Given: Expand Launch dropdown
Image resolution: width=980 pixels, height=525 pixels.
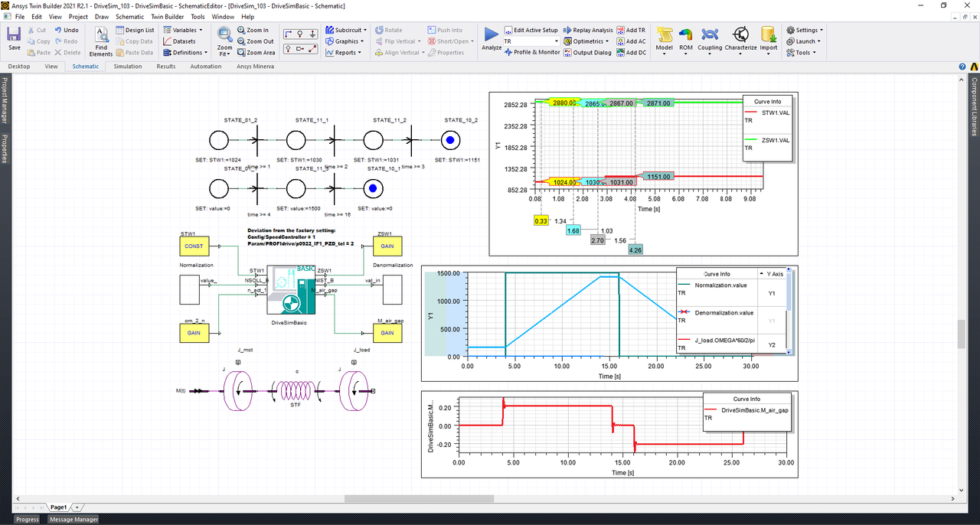Looking at the screenshot, I should coord(803,41).
